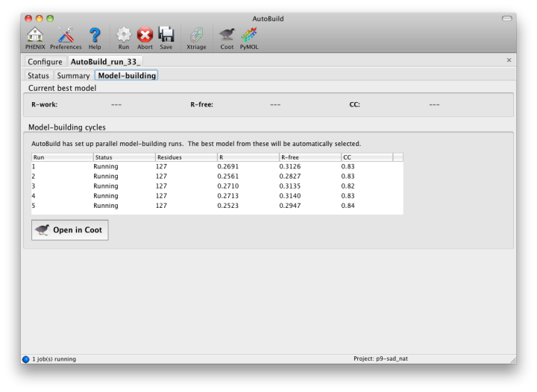Abort the running job

click(145, 34)
